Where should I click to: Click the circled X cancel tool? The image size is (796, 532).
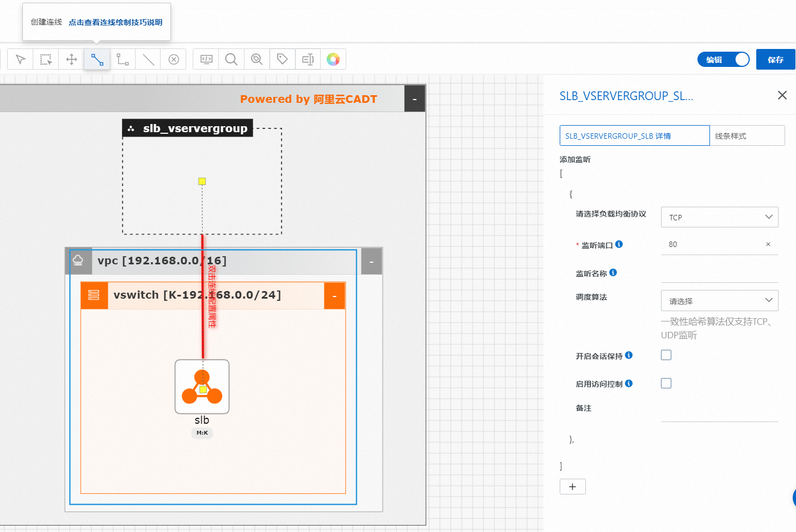(x=174, y=59)
